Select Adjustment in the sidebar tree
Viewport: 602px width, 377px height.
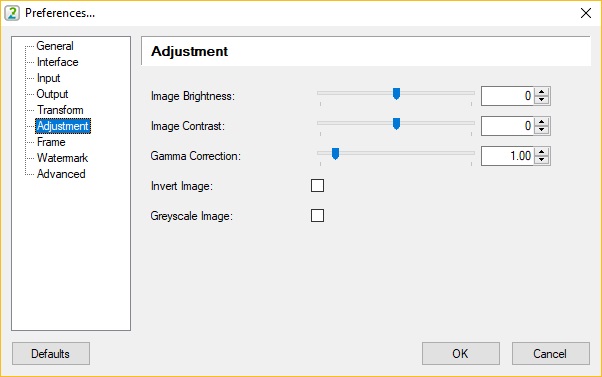(x=63, y=126)
